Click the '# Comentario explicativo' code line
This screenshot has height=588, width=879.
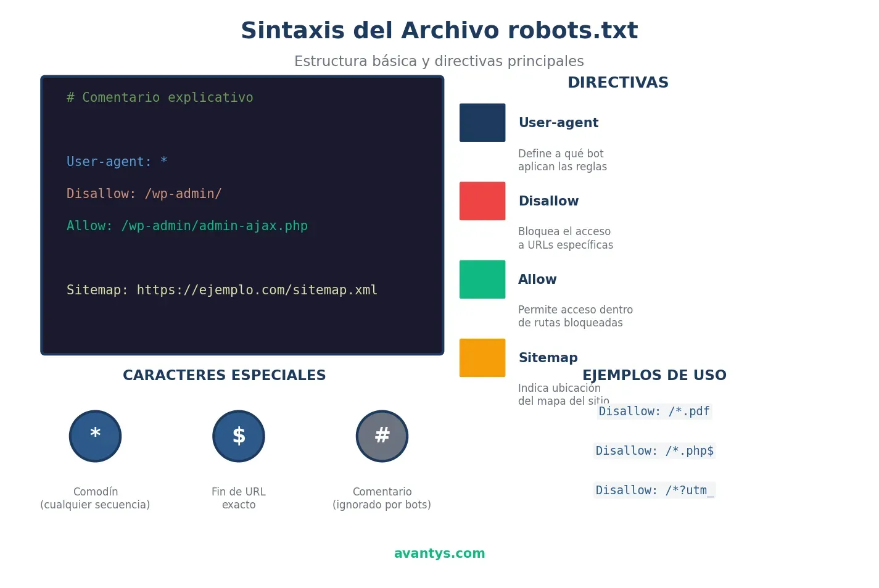click(160, 97)
